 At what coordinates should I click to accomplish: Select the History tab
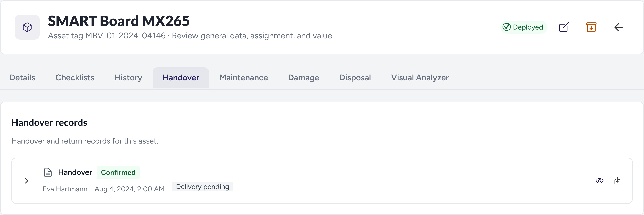128,78
